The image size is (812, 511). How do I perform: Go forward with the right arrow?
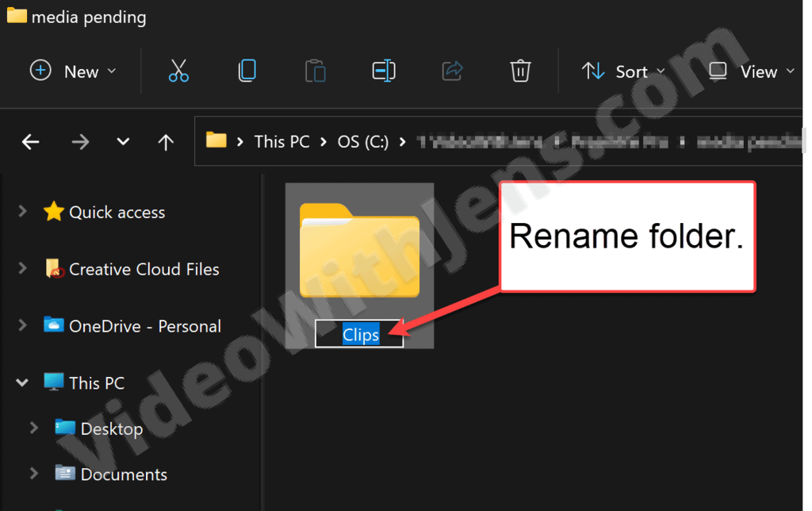click(80, 141)
